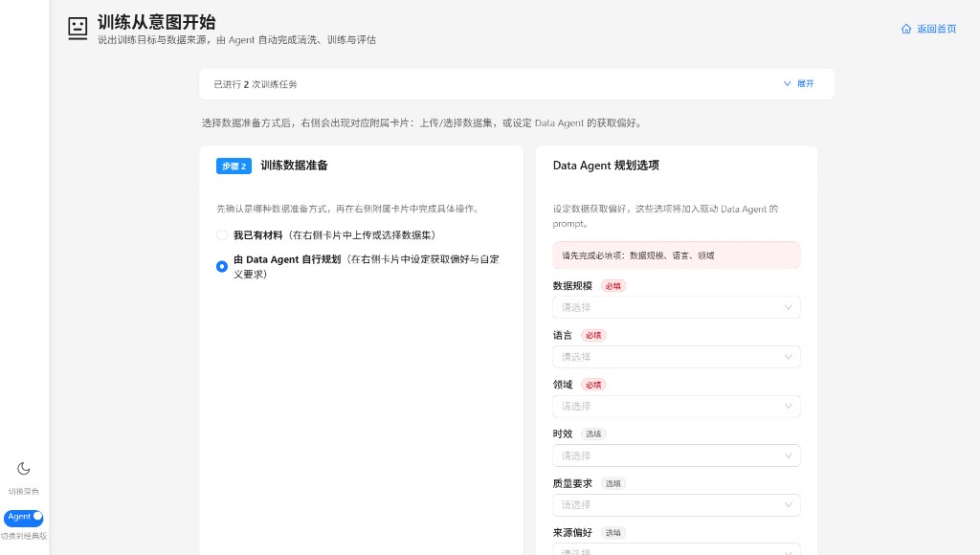
Task: Click the 选填 tag next to 质量要求
Action: [613, 483]
